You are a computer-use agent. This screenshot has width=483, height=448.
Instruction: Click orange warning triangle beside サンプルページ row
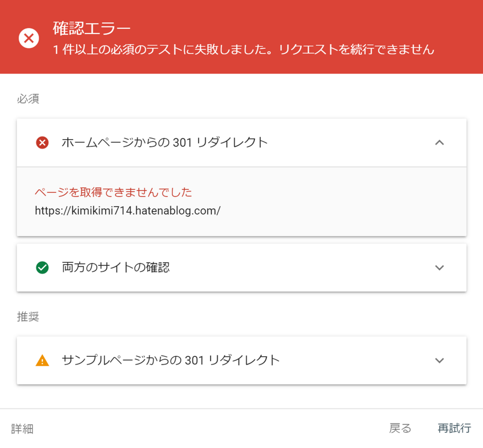pos(42,360)
